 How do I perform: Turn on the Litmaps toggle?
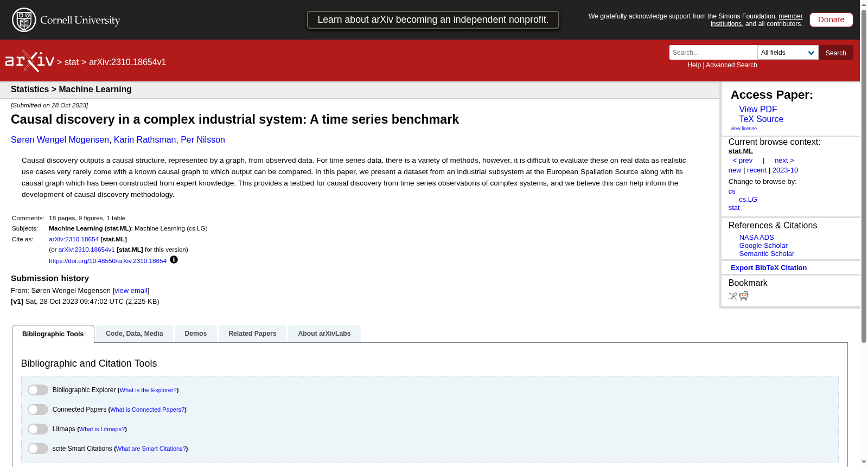(38, 429)
